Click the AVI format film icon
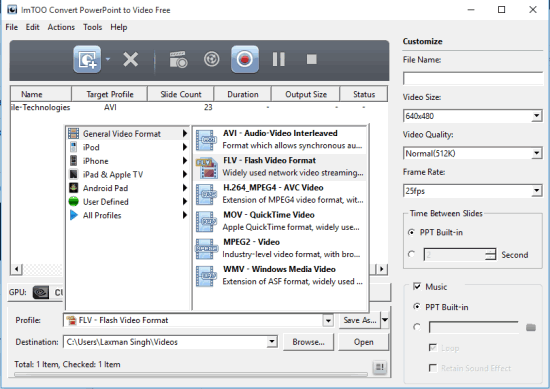The height and width of the screenshot is (389, 550). coord(206,140)
